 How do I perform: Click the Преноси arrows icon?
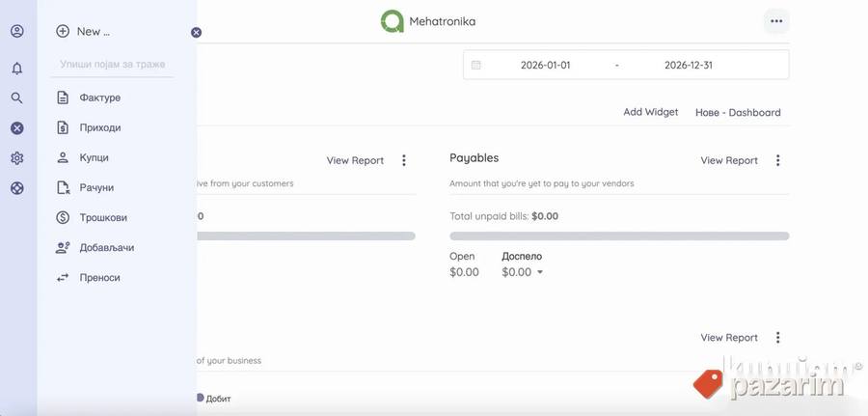(x=63, y=277)
